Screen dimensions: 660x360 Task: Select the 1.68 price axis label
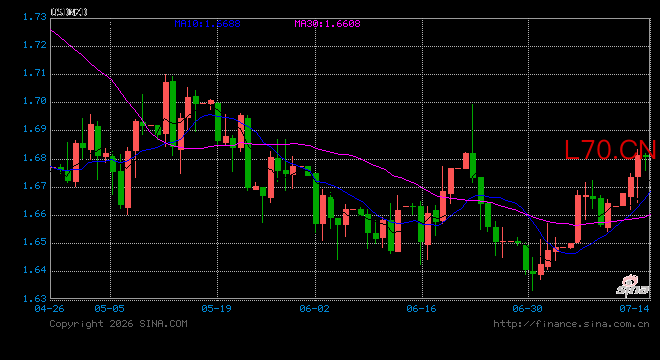coord(35,158)
